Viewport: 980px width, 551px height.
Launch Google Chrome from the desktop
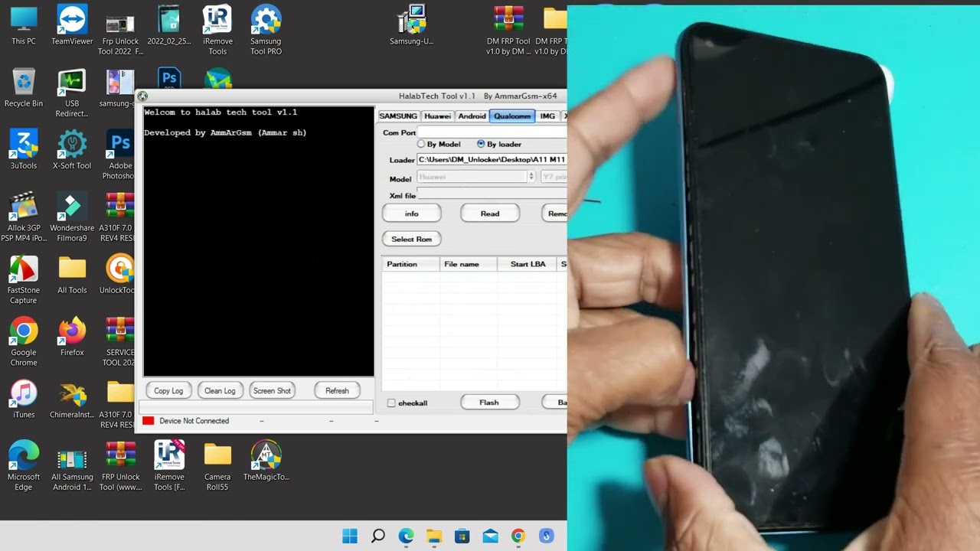point(24,342)
